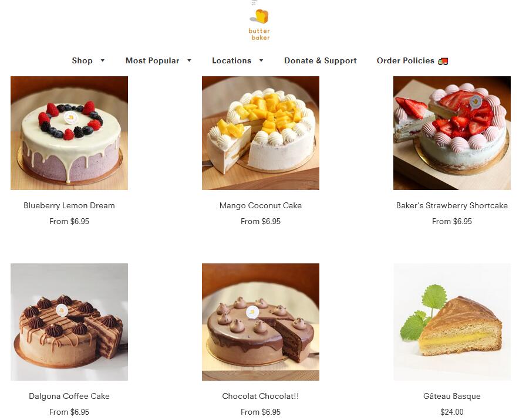526x420 pixels.
Task: Click the delivery truck icon beside Order Policies
Action: tap(443, 61)
